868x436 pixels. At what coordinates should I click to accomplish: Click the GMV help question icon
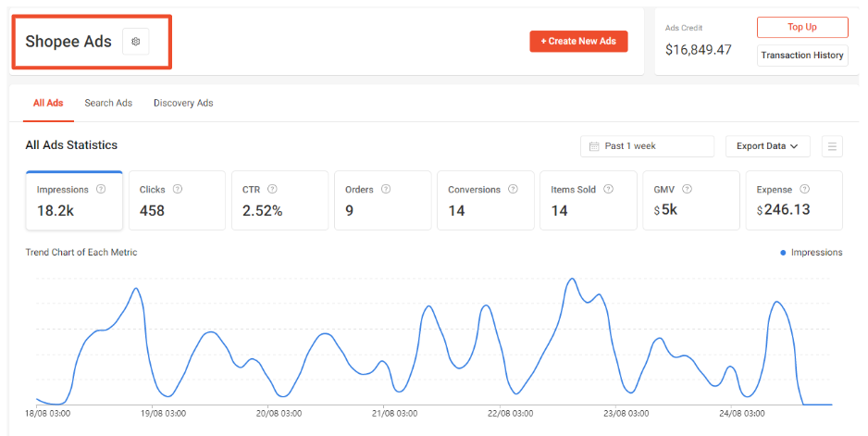[x=688, y=189]
